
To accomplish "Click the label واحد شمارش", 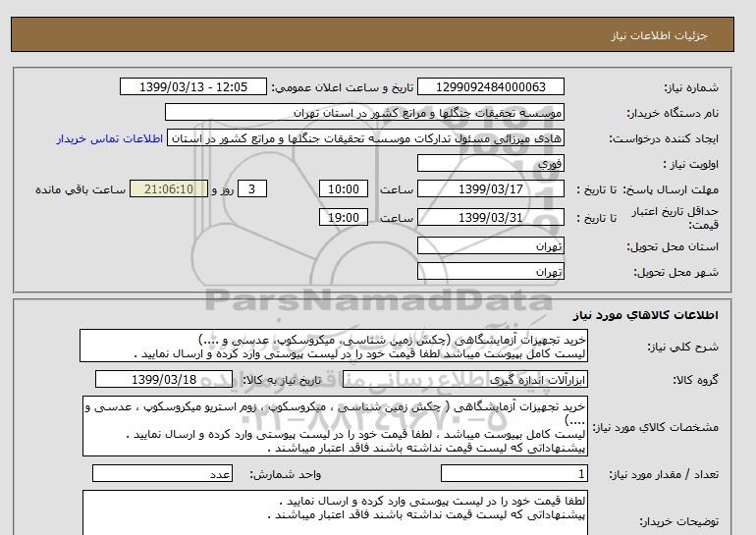I will click(x=286, y=475).
